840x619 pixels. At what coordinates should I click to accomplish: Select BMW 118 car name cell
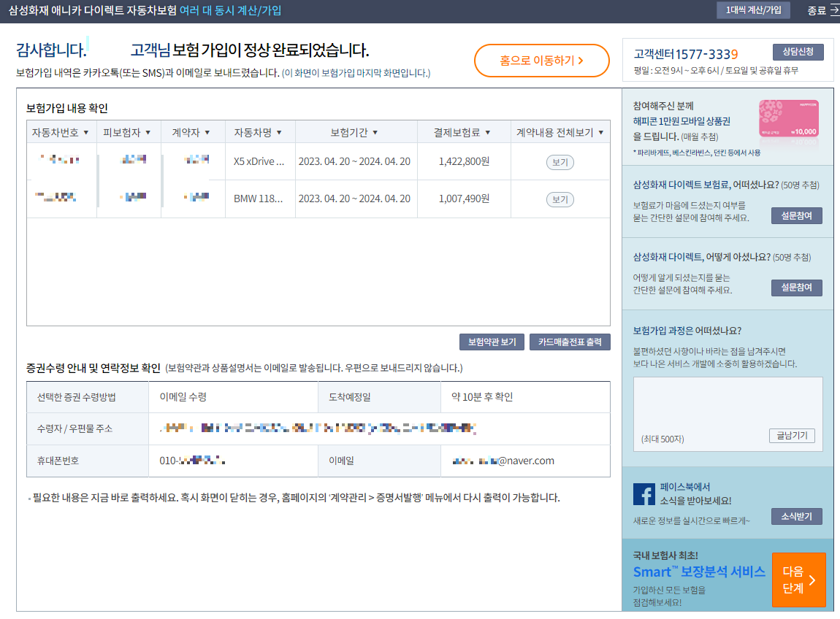click(259, 199)
